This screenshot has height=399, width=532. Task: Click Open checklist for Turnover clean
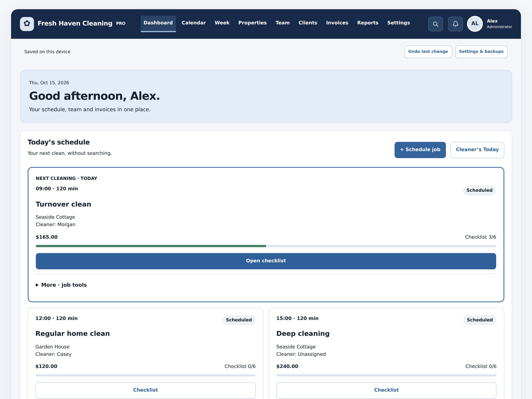click(x=266, y=261)
